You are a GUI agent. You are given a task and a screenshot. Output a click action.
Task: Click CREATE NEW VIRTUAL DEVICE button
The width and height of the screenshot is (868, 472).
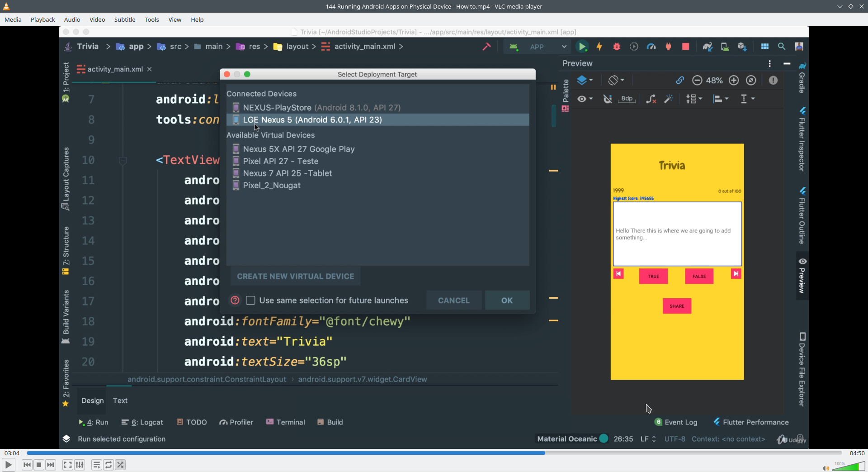point(296,276)
